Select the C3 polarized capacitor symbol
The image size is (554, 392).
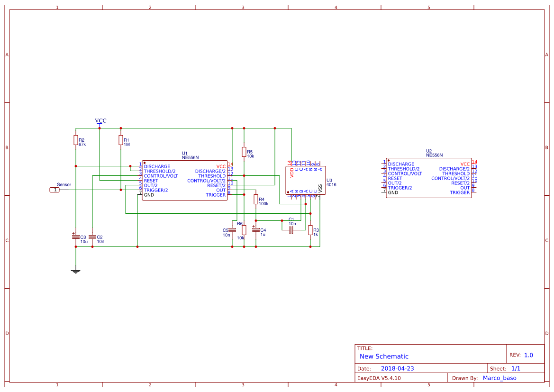pyautogui.click(x=76, y=237)
